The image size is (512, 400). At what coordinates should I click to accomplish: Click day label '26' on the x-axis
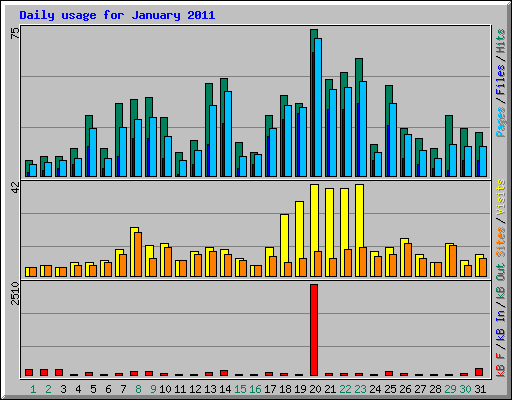click(x=405, y=389)
